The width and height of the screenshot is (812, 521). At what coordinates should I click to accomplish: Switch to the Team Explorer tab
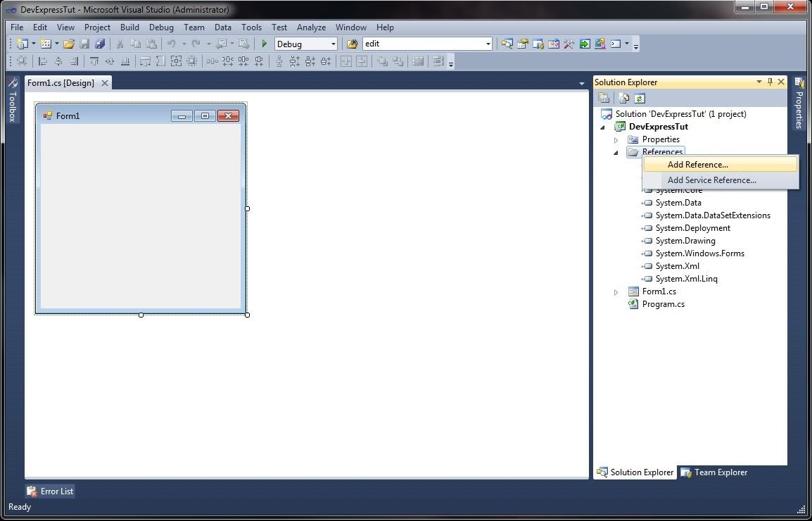pyautogui.click(x=713, y=472)
